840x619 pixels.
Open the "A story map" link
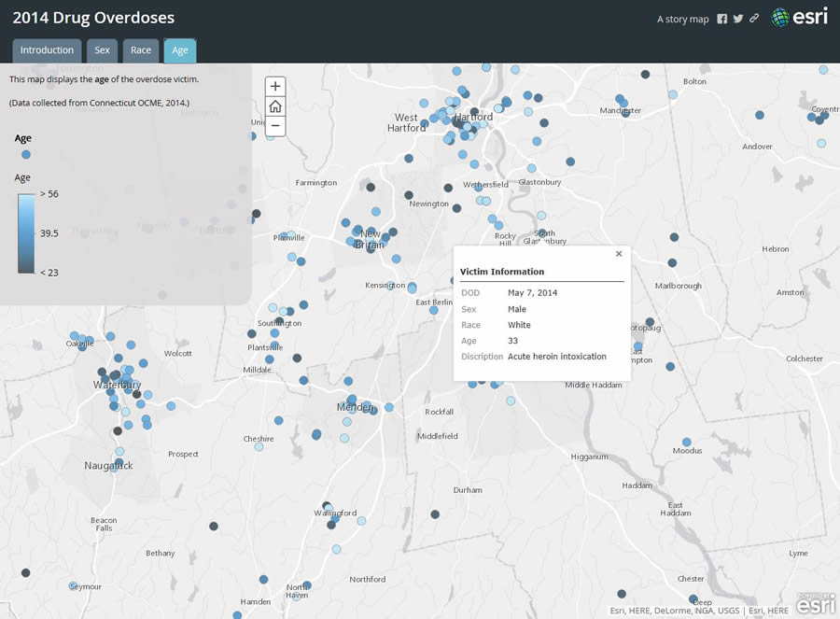click(682, 19)
